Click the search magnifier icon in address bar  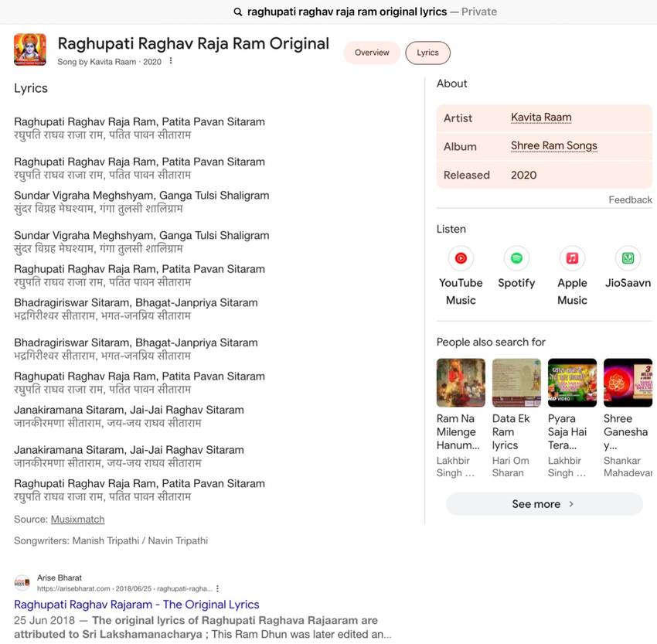pos(237,12)
